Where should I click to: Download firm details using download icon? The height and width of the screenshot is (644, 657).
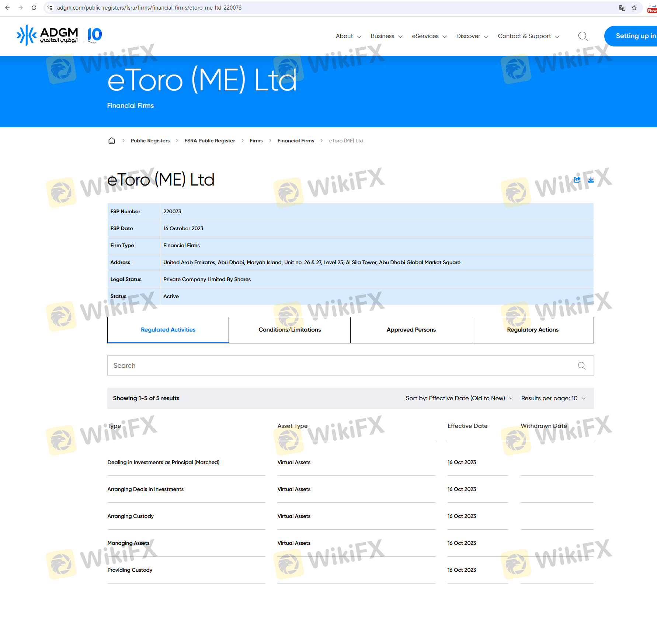[x=591, y=180]
